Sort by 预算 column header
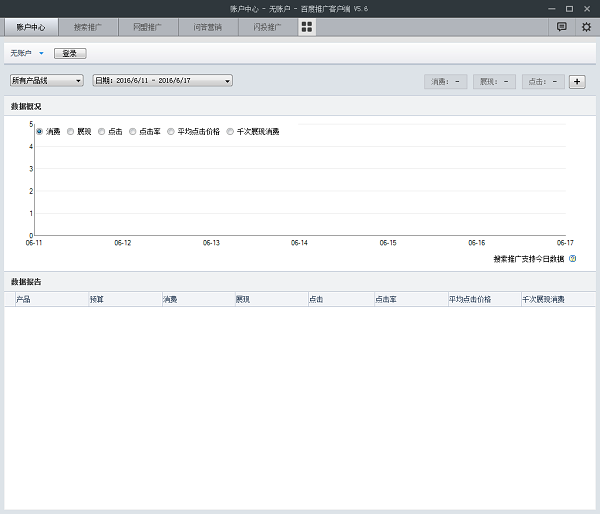Viewport: 600px width, 514px height. click(x=125, y=299)
